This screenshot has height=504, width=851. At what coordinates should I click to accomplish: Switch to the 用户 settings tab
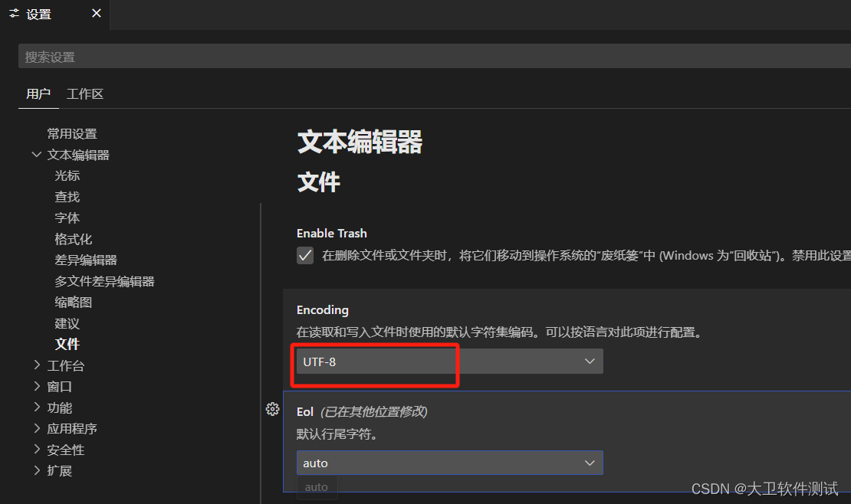coord(38,94)
